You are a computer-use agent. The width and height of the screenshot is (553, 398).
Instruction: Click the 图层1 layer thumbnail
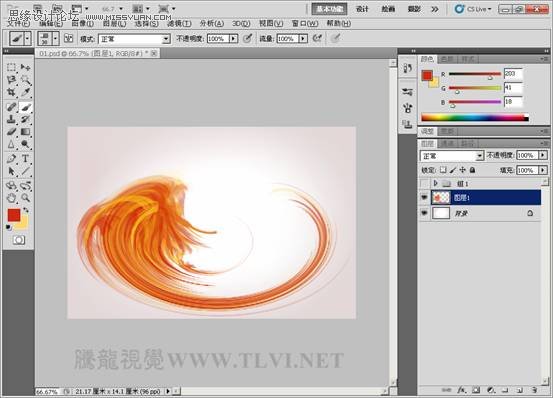[441, 197]
